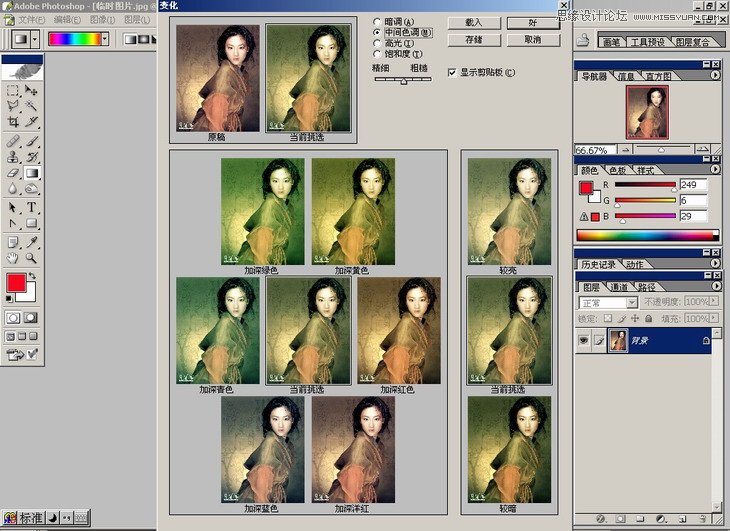Select the Rectangular Marquee tool
This screenshot has width=730, height=531.
tap(13, 90)
